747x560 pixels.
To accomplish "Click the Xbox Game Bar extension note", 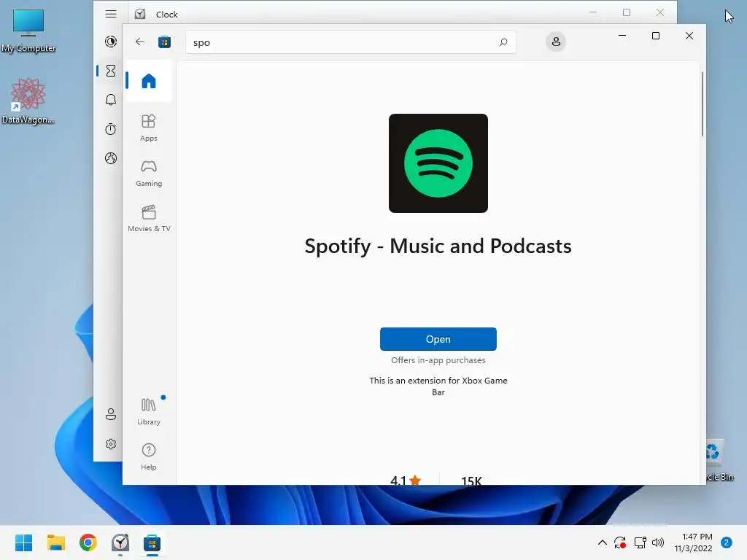I will point(438,386).
